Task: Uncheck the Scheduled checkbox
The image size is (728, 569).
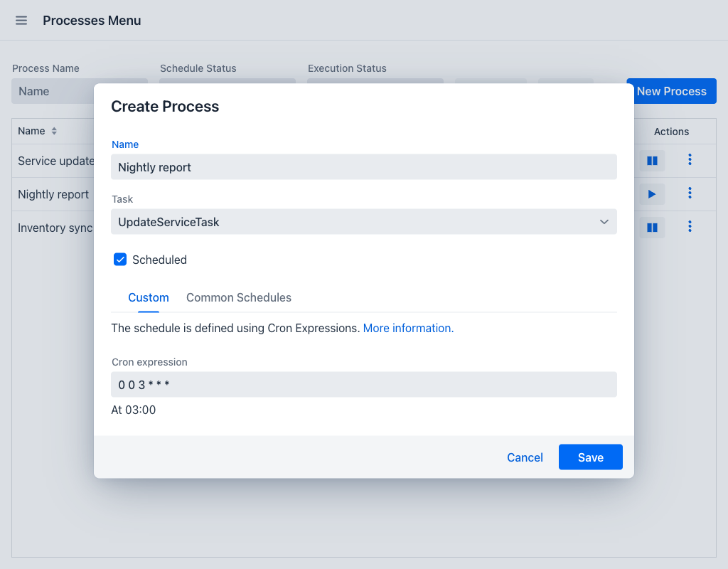Action: [x=120, y=259]
